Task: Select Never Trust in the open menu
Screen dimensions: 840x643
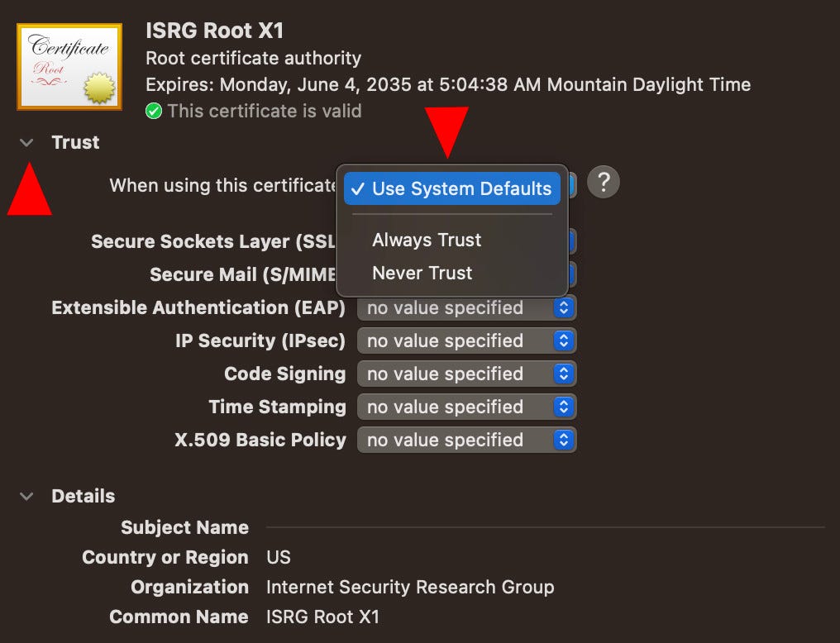Action: point(422,273)
